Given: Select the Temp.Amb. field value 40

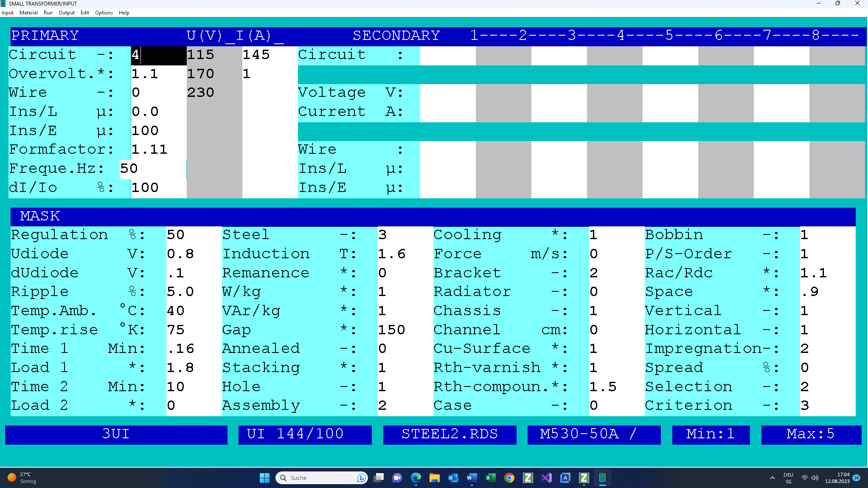Looking at the screenshot, I should point(194,312).
